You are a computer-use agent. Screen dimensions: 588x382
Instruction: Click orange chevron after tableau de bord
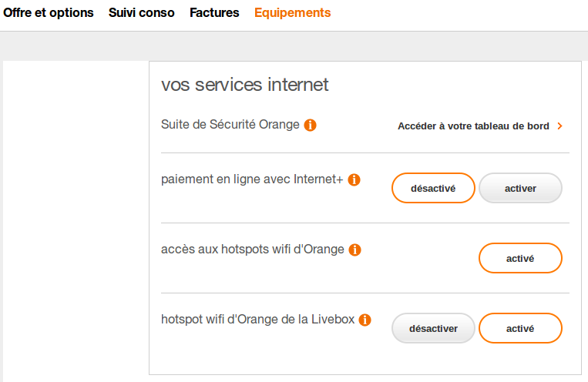559,126
